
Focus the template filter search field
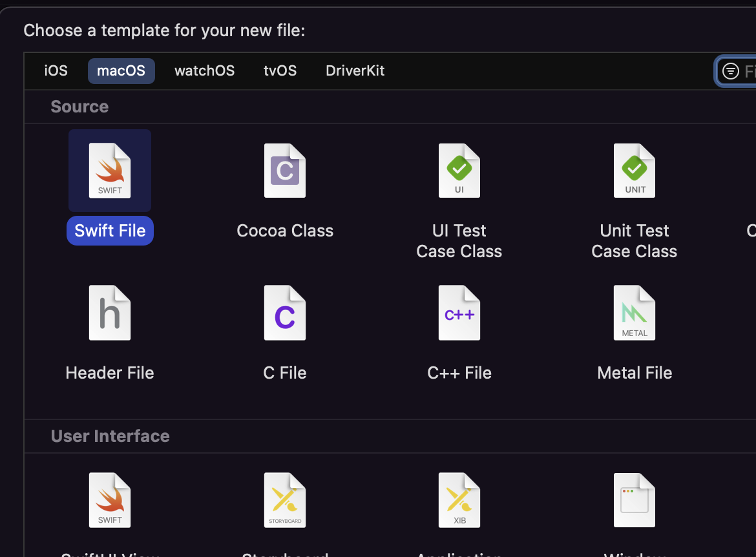tap(736, 71)
